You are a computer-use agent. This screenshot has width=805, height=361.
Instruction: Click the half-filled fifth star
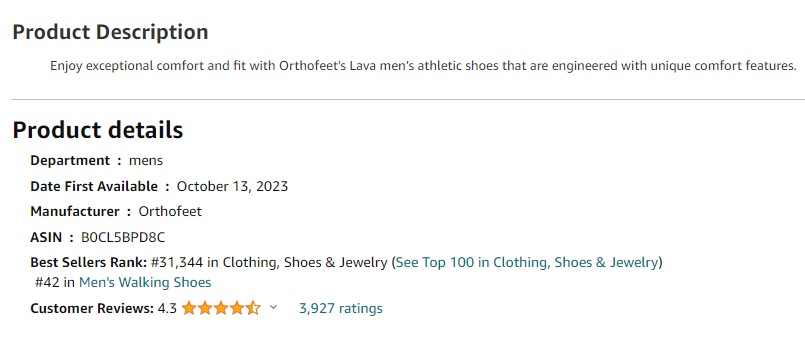coord(253,308)
